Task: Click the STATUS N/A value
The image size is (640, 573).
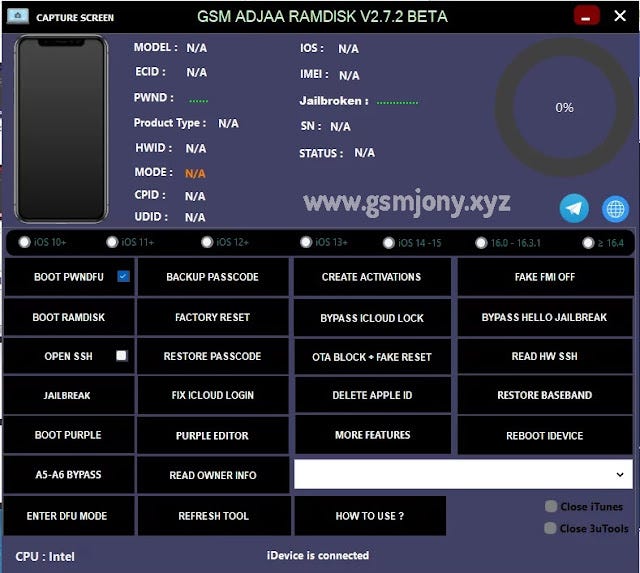Action: (364, 153)
